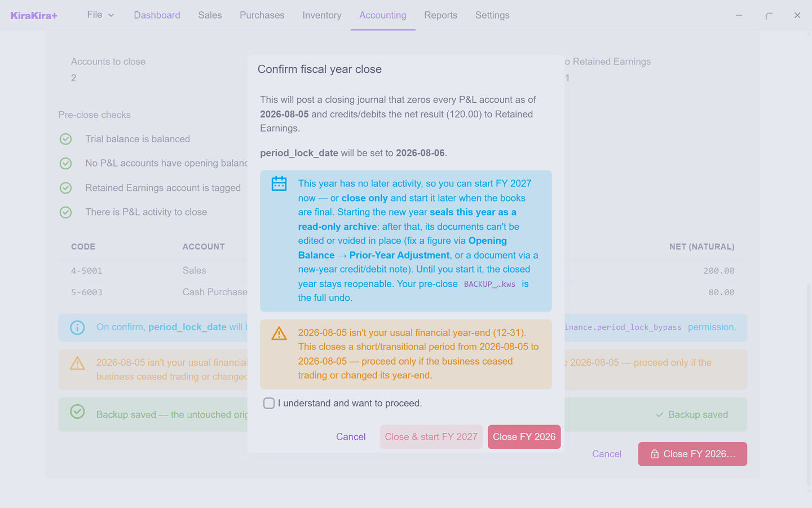
Task: Click warning triangle in background year-end banner
Action: pos(77,363)
